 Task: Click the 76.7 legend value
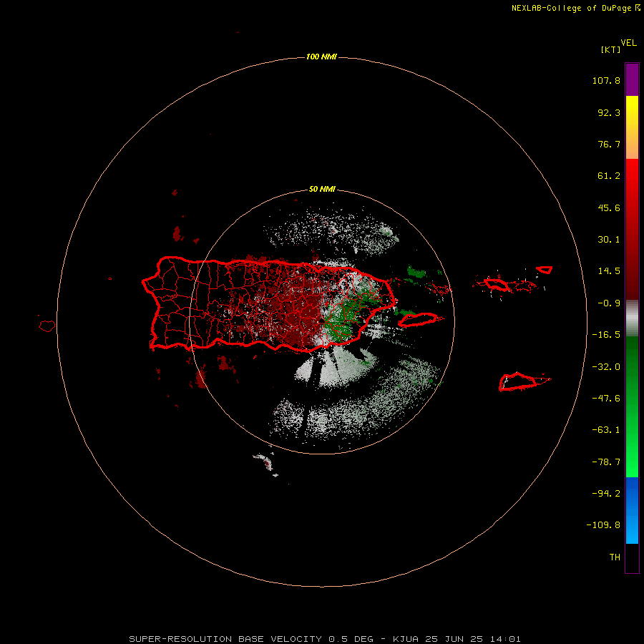[609, 144]
